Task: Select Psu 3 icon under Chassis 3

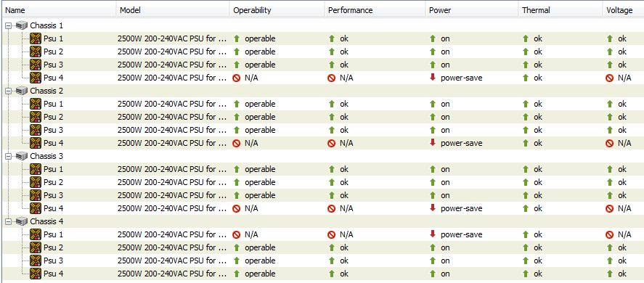Action: tap(36, 195)
